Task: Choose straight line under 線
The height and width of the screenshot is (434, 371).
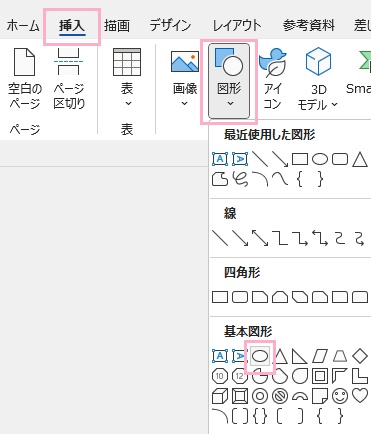Action: (x=220, y=238)
